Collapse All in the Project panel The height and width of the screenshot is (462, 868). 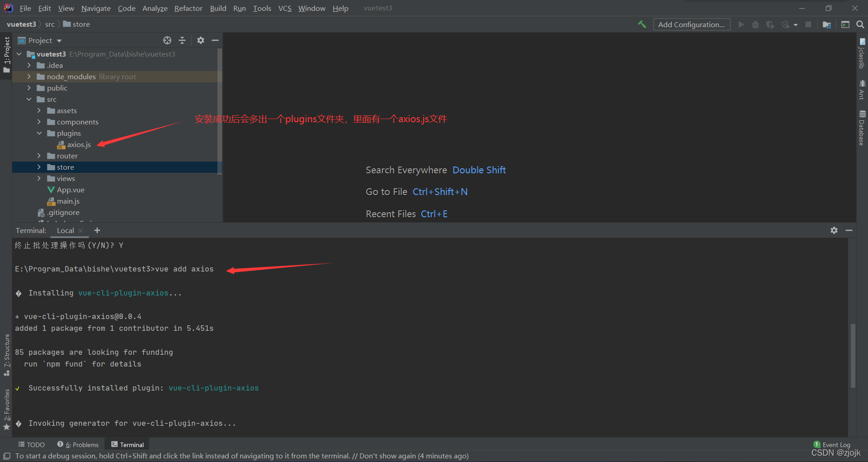182,40
